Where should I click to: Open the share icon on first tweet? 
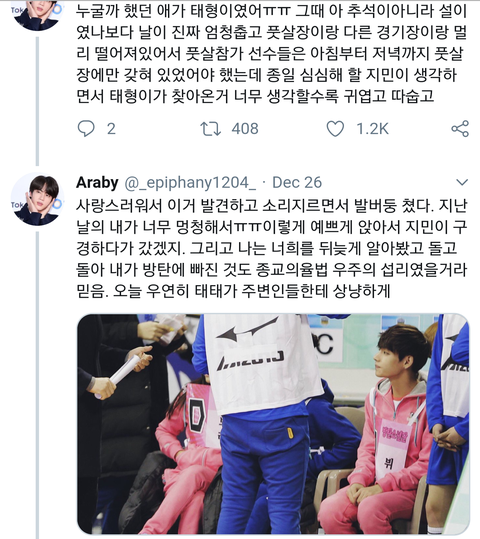click(460, 129)
